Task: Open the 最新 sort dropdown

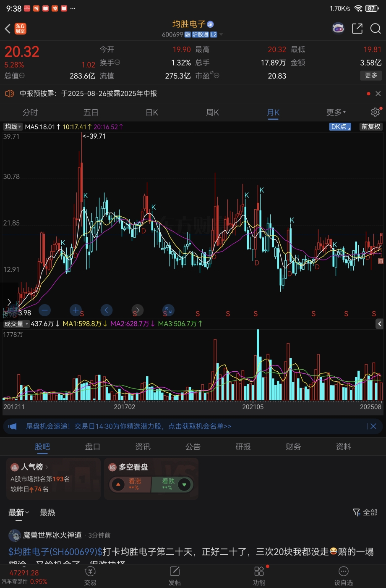Action: pyautogui.click(x=19, y=512)
